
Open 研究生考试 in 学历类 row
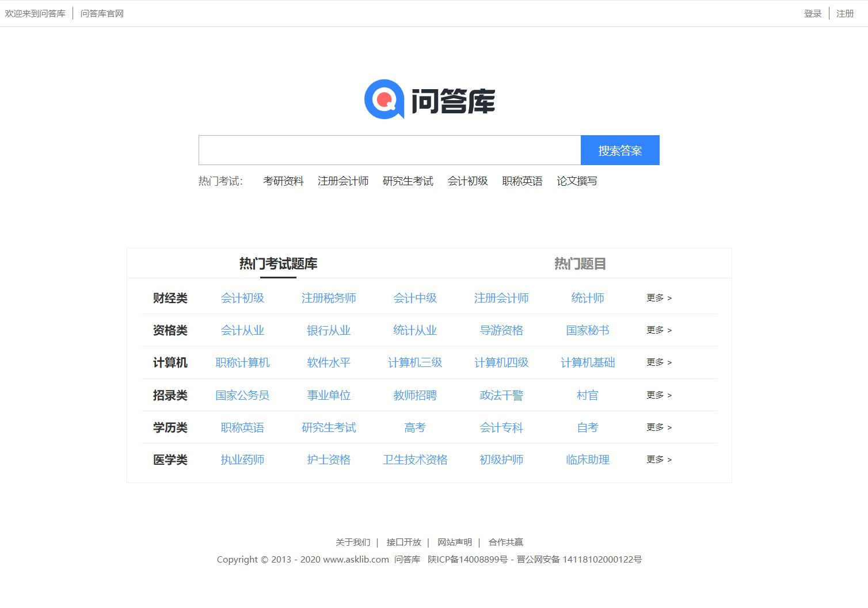(x=329, y=427)
